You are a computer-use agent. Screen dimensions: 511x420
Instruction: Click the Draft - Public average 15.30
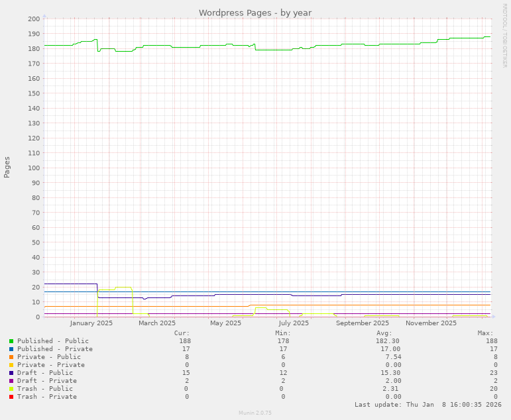coord(390,373)
